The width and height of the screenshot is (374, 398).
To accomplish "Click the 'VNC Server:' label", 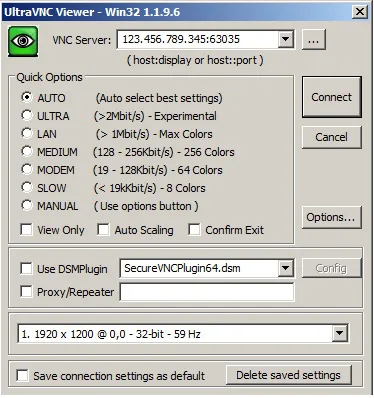I will (x=82, y=40).
